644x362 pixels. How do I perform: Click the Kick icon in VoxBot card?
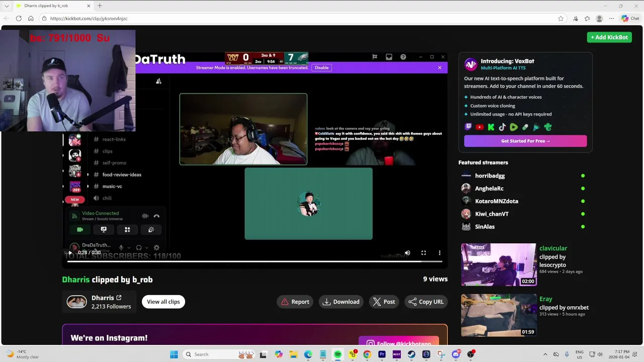pos(491,127)
